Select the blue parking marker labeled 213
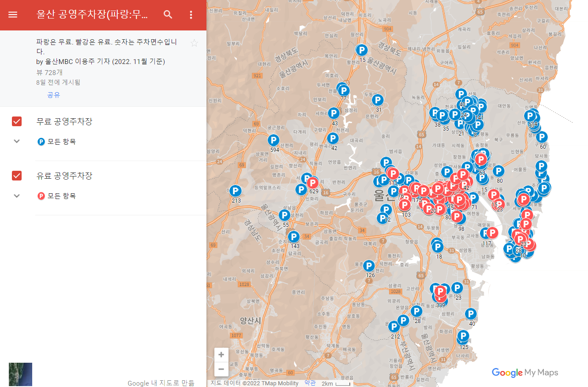Image resolution: width=588 pixels, height=387 pixels. [x=236, y=191]
